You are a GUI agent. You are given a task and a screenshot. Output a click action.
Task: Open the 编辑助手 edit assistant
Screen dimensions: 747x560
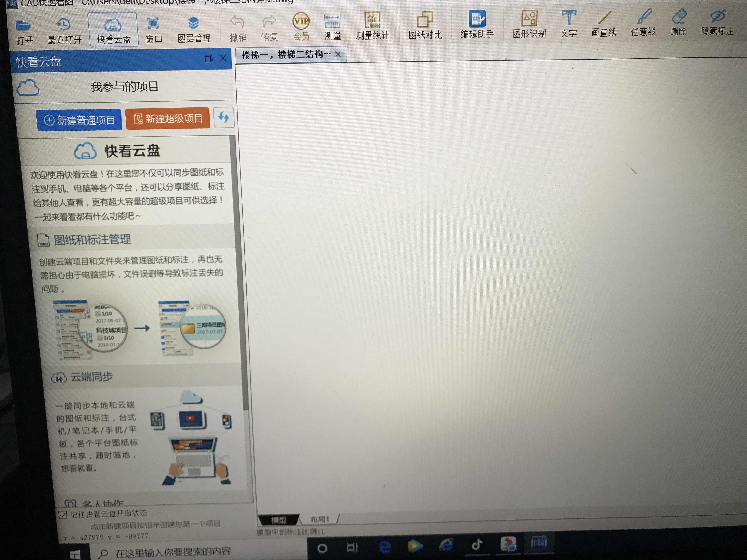click(477, 24)
